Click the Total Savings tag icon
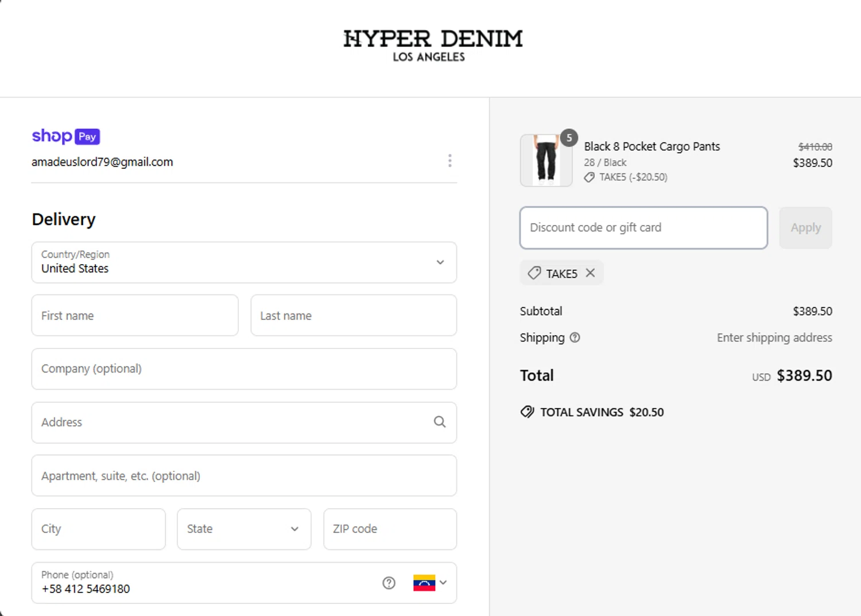Viewport: 861px width, 616px height. tap(527, 412)
